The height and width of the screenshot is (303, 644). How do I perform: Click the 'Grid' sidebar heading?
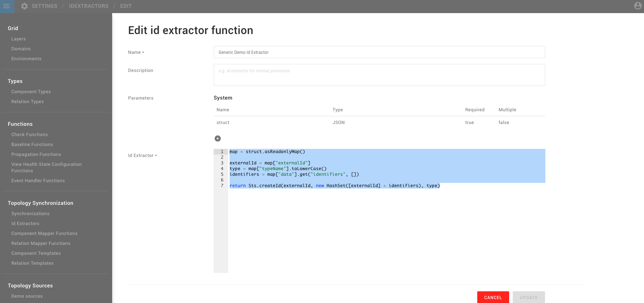13,28
